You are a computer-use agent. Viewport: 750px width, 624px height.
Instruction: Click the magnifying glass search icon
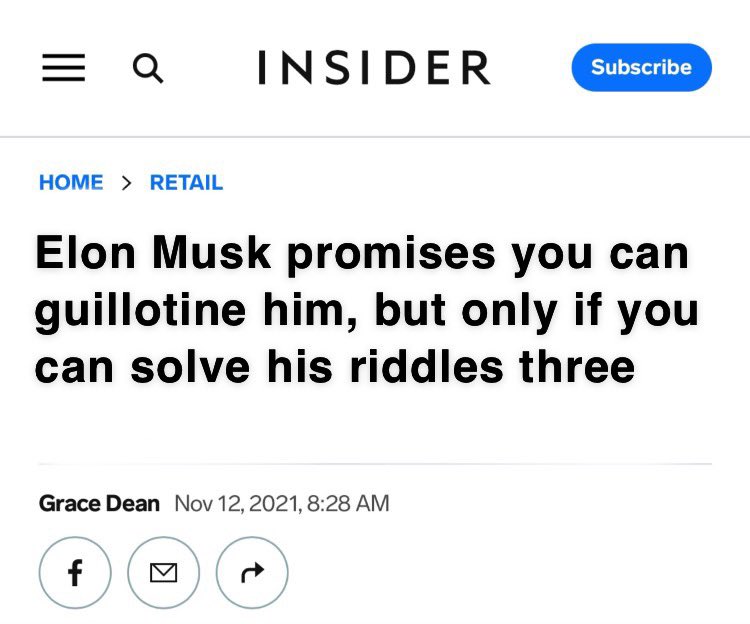click(x=148, y=68)
